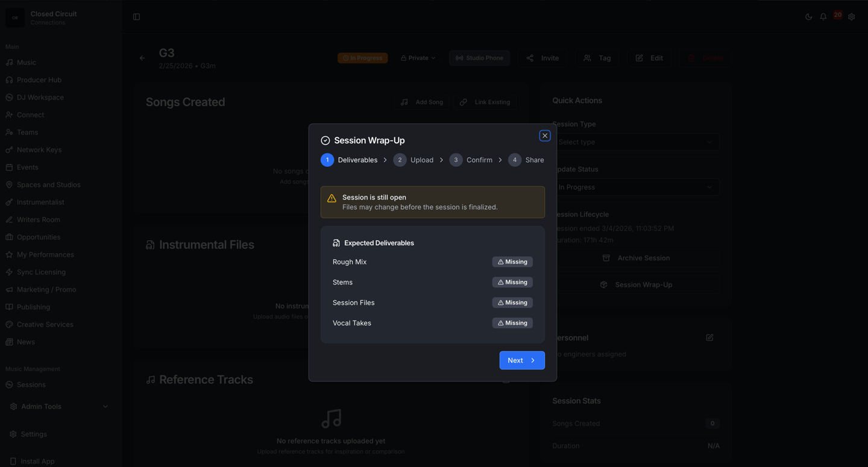868x467 pixels.
Task: Collapse the sidebar with the panel toggle
Action: pyautogui.click(x=136, y=17)
